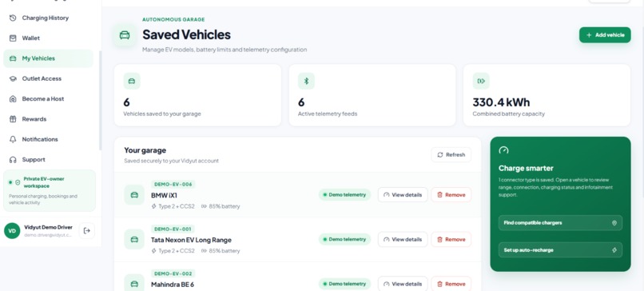The height and width of the screenshot is (291, 644).
Task: Click the trash icon in the Tata Nexon row
Action: 440,239
